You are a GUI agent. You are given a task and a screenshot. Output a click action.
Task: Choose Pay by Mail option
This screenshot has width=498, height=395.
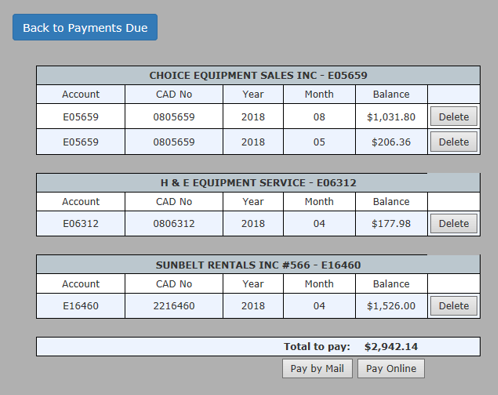[x=317, y=368]
